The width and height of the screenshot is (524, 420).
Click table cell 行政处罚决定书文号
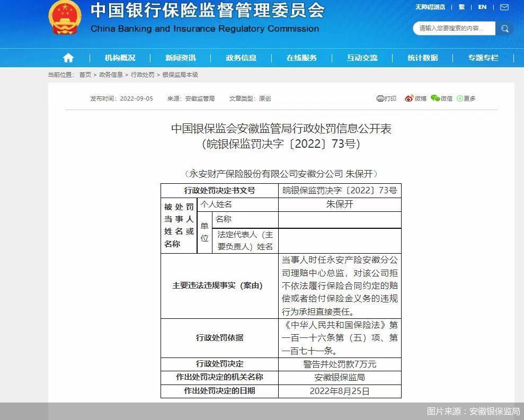[x=219, y=191]
